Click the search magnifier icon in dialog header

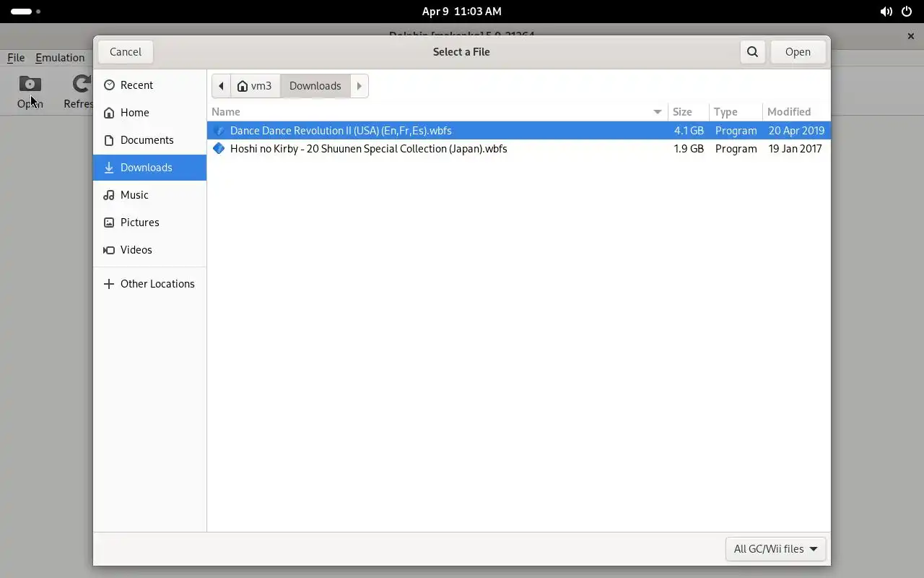pos(752,52)
